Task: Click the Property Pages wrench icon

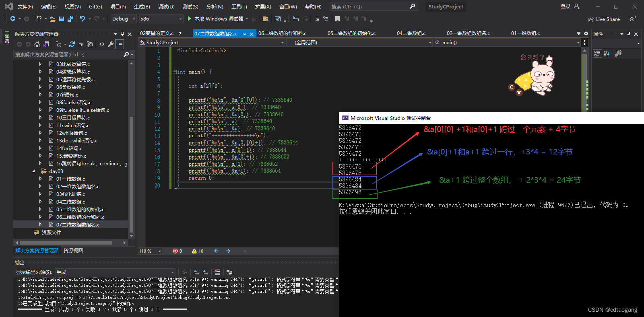Action: pos(619,54)
